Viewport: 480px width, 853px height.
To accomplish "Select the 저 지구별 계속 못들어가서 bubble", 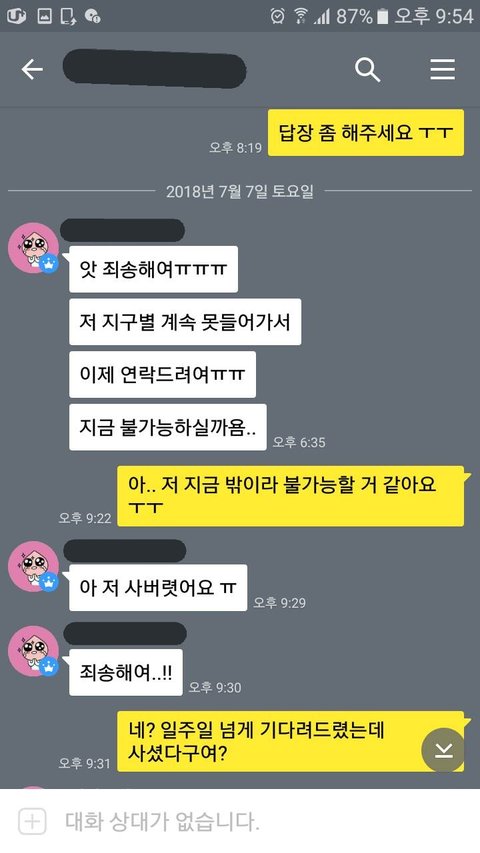I will (x=185, y=322).
